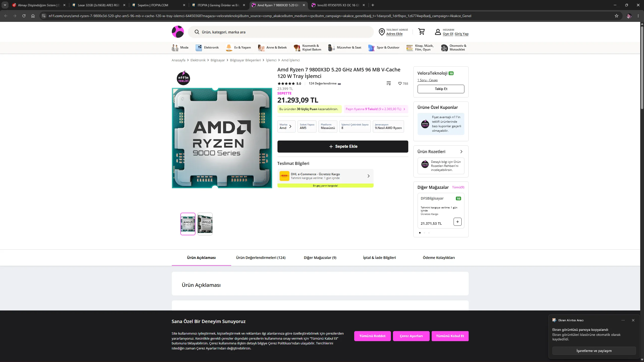Go to browser home page
The height and width of the screenshot is (362, 644).
[x=33, y=16]
